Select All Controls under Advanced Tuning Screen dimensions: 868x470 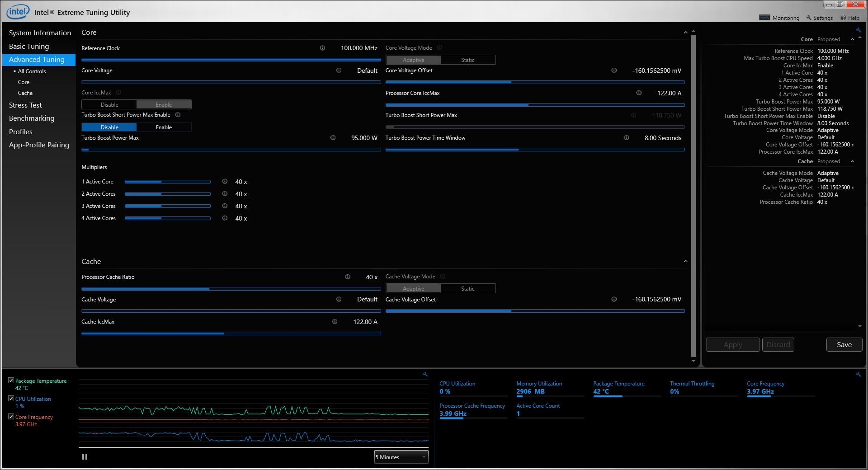coord(32,71)
